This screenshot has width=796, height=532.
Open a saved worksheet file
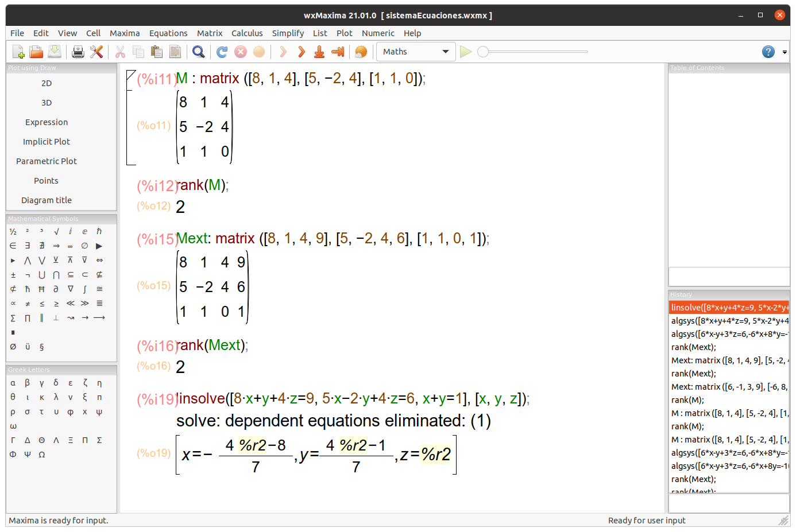pyautogui.click(x=35, y=52)
